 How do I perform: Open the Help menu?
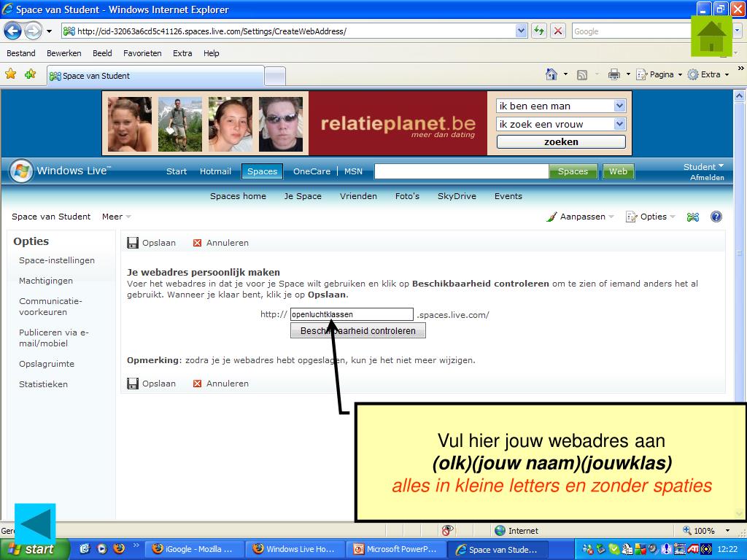pos(212,53)
